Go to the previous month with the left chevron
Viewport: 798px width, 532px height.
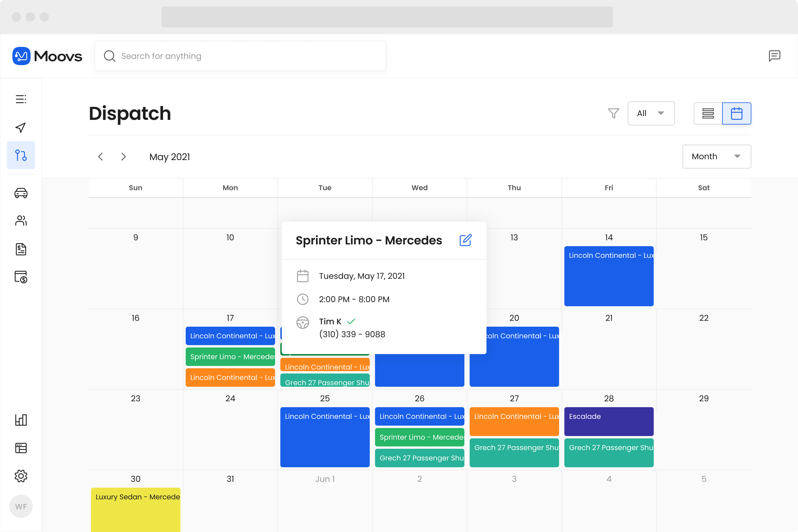(x=100, y=156)
